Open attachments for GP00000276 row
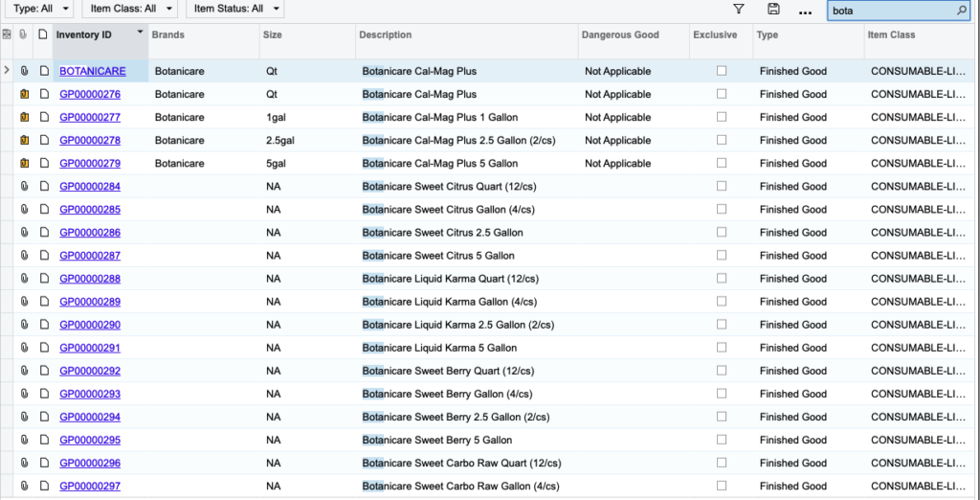The height and width of the screenshot is (500, 980). 24,95
